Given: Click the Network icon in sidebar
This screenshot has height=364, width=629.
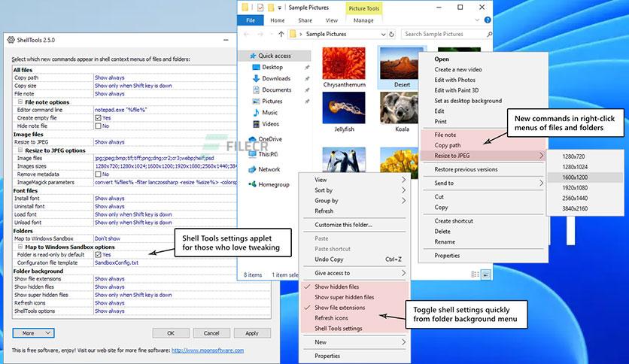Looking at the screenshot, I should [252, 169].
